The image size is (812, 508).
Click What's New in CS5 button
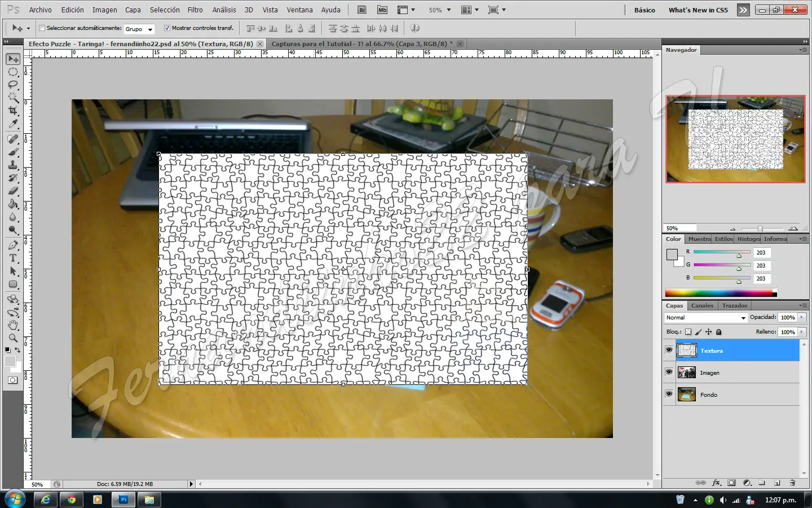point(698,10)
